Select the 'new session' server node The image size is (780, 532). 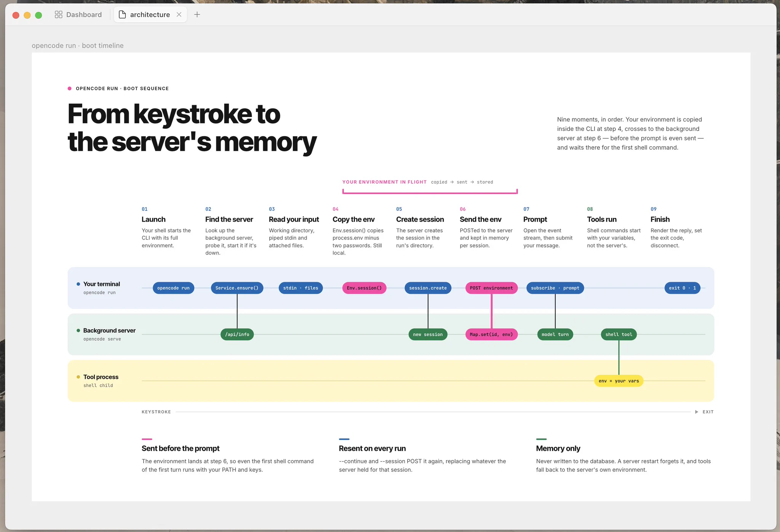(428, 334)
